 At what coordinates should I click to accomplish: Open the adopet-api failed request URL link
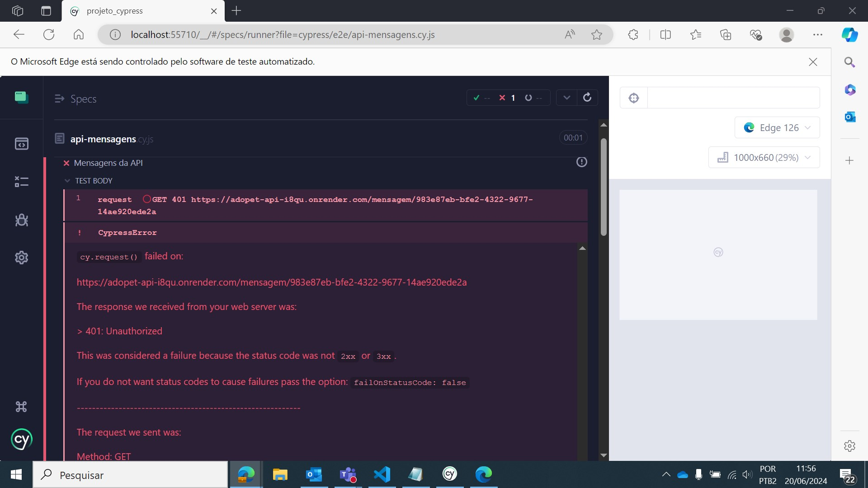(x=272, y=282)
